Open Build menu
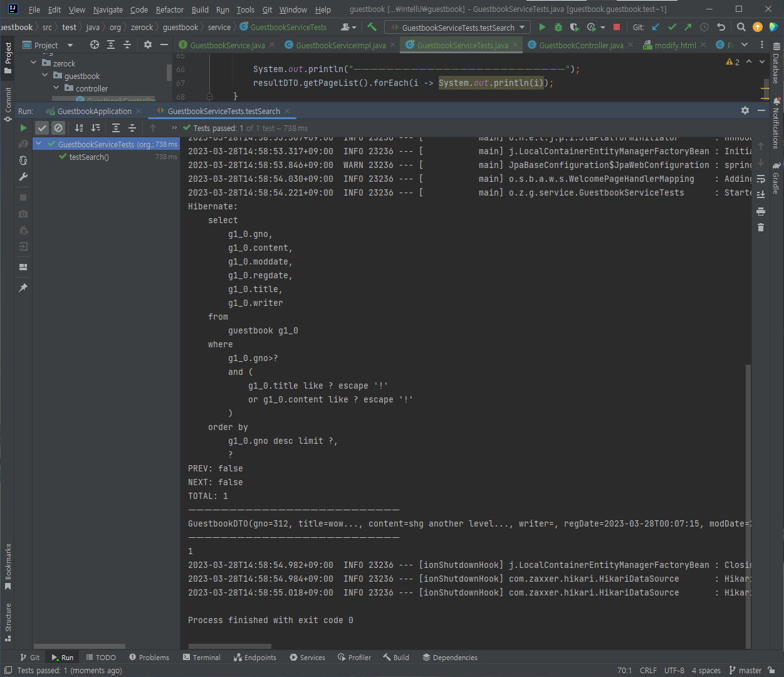 pos(200,9)
